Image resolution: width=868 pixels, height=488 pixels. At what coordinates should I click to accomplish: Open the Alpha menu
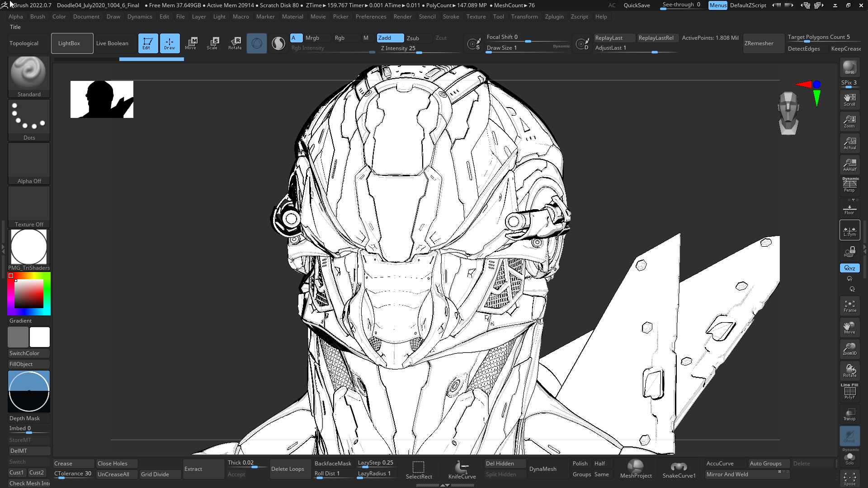point(15,17)
